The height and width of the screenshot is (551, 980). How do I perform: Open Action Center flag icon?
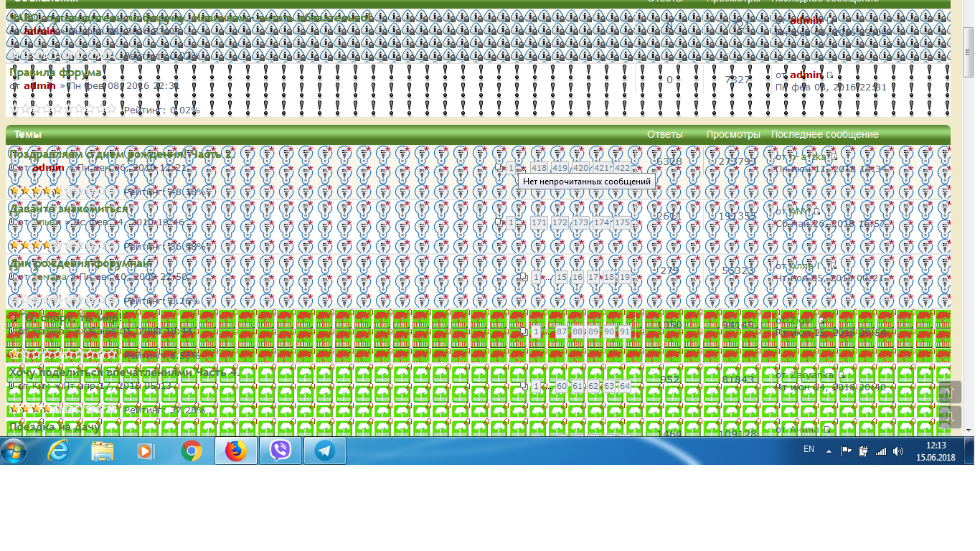(847, 451)
